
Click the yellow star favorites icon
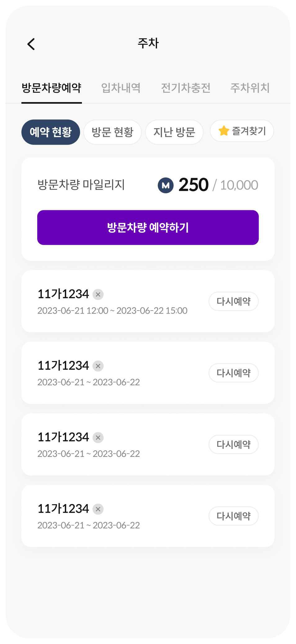pyautogui.click(x=224, y=131)
